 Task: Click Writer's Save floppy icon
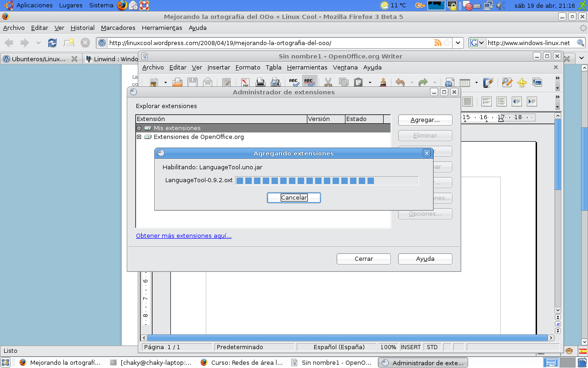pos(192,83)
